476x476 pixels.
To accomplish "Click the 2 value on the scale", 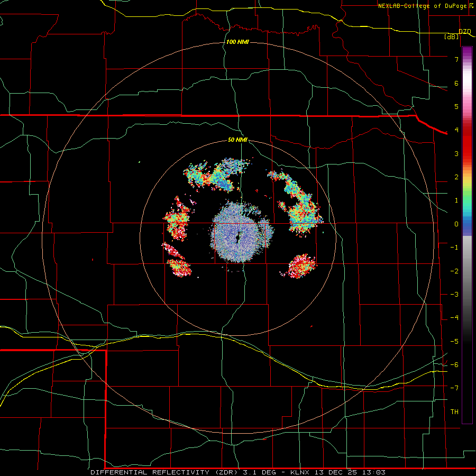I will coord(456,177).
